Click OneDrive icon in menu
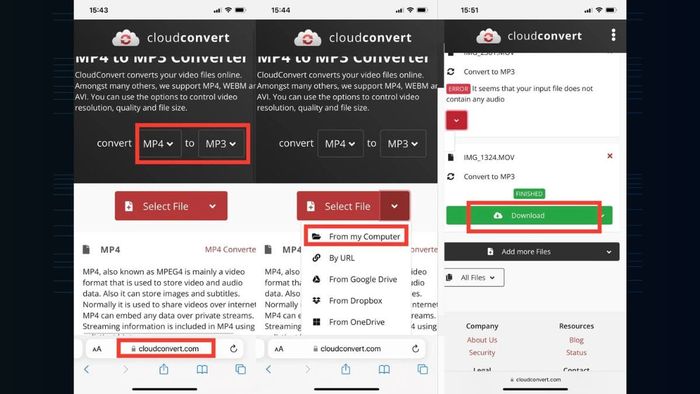This screenshot has width=700, height=394. [317, 322]
